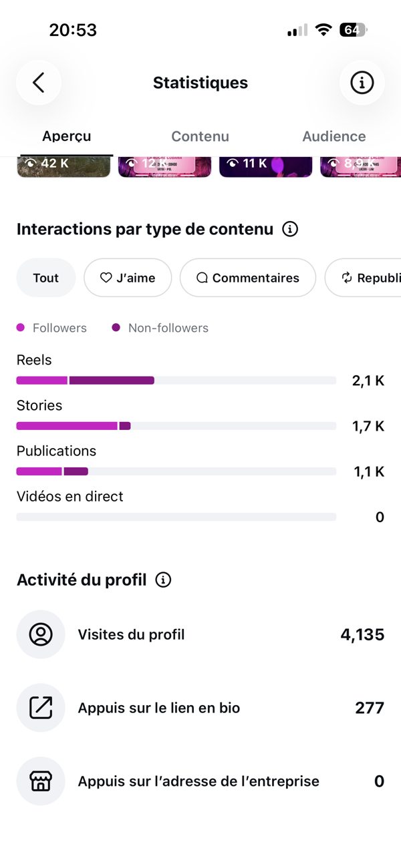Screen dimensions: 401x868
Task: Open Visites du profil row
Action: (200, 634)
